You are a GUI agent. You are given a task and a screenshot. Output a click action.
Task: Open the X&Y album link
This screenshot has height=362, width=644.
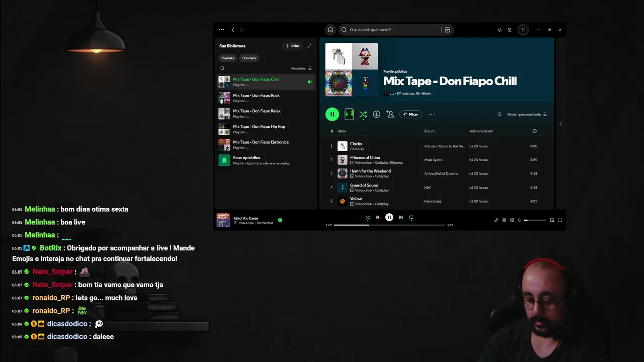click(x=428, y=187)
